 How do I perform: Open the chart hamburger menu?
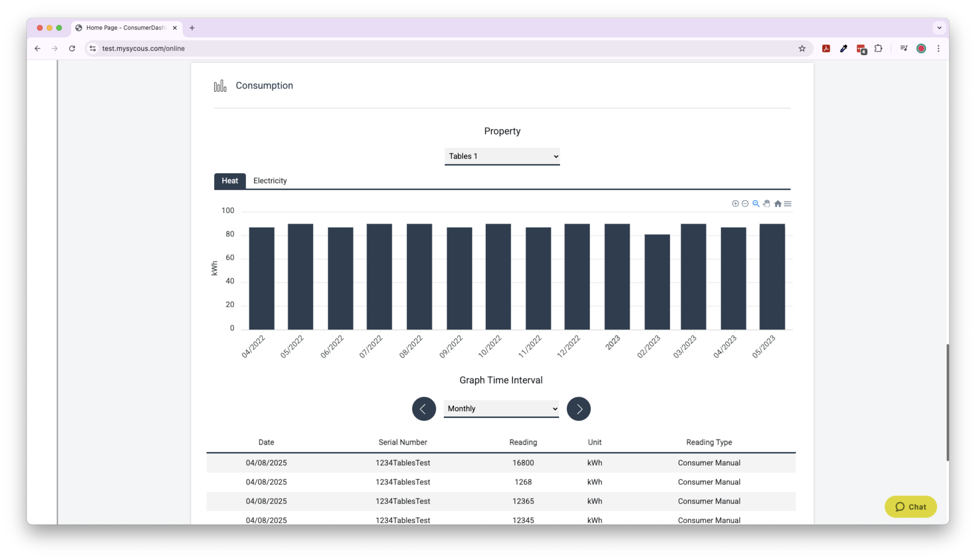coord(787,204)
